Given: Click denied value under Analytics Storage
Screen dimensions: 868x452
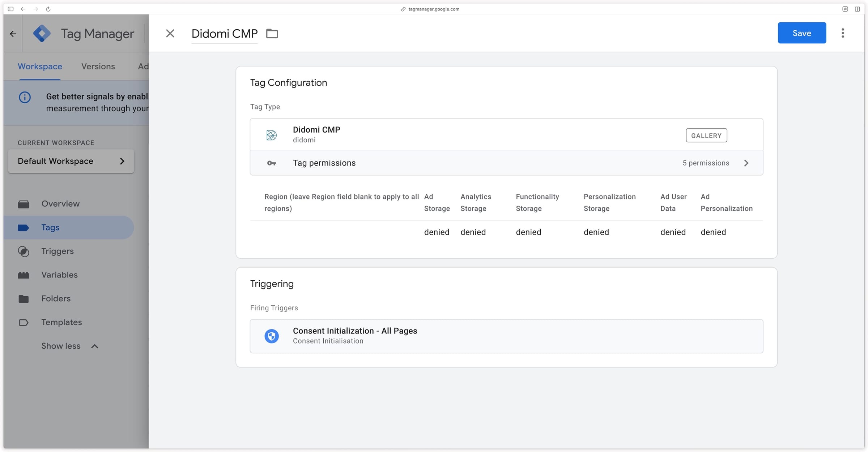Looking at the screenshot, I should point(473,232).
